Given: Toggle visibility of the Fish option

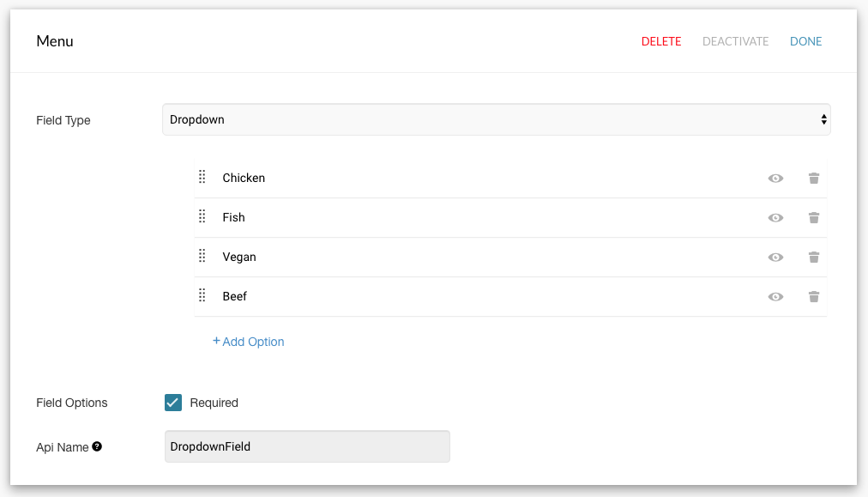Looking at the screenshot, I should coord(775,218).
